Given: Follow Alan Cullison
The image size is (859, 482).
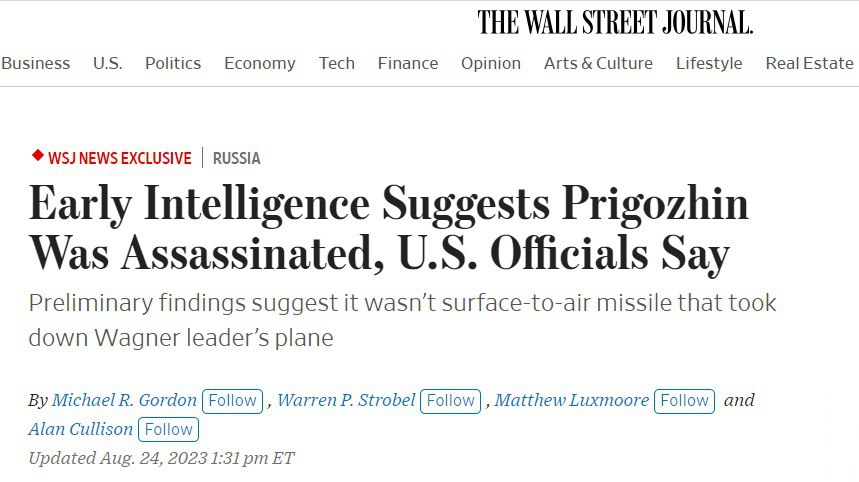Looking at the screenshot, I should coord(168,429).
